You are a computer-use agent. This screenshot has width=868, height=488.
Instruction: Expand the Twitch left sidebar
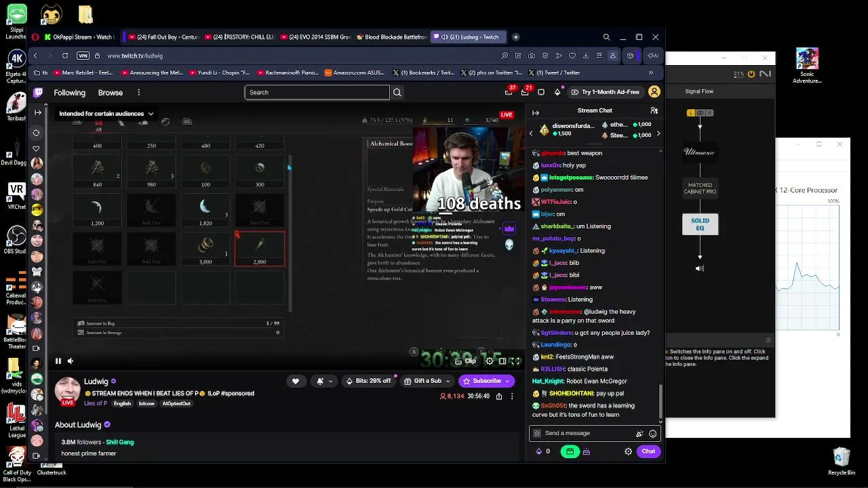(x=38, y=113)
